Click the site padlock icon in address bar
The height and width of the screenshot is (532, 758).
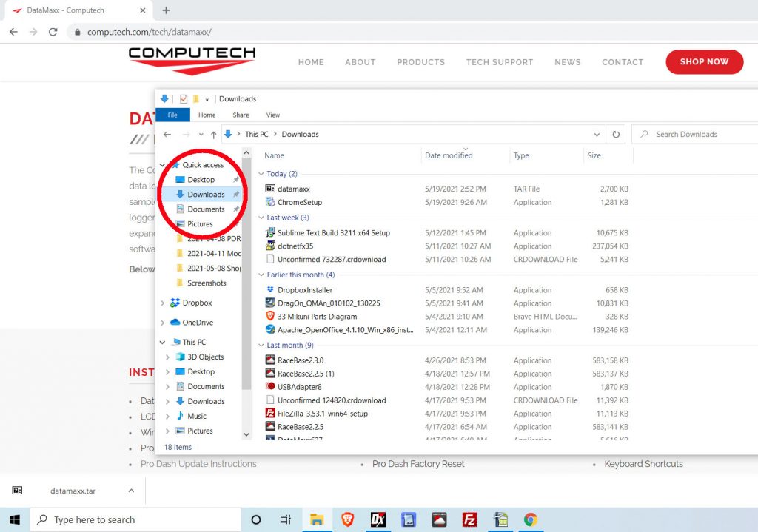pyautogui.click(x=77, y=33)
